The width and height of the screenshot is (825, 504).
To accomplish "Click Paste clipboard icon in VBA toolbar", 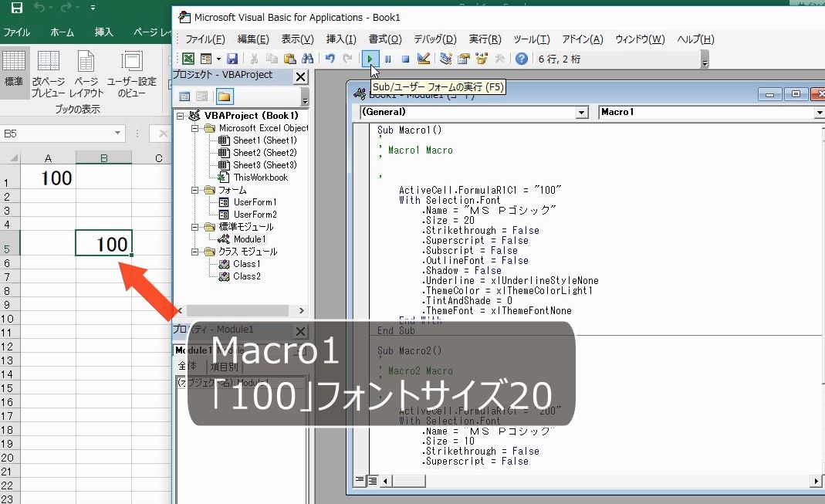I will click(289, 59).
